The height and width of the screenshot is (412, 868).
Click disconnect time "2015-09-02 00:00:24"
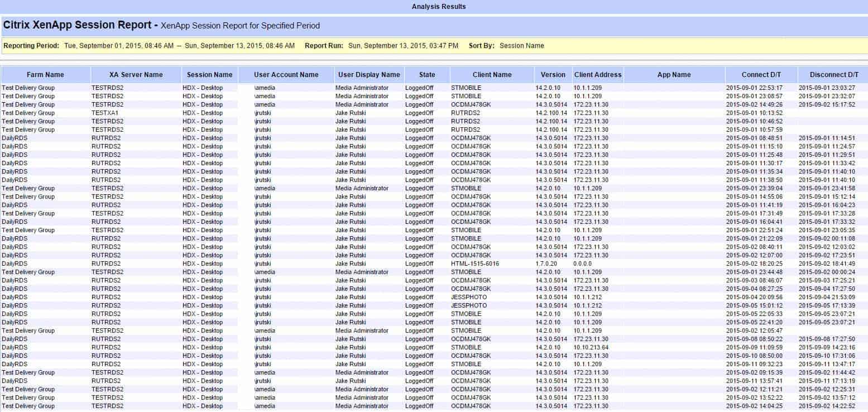point(827,272)
